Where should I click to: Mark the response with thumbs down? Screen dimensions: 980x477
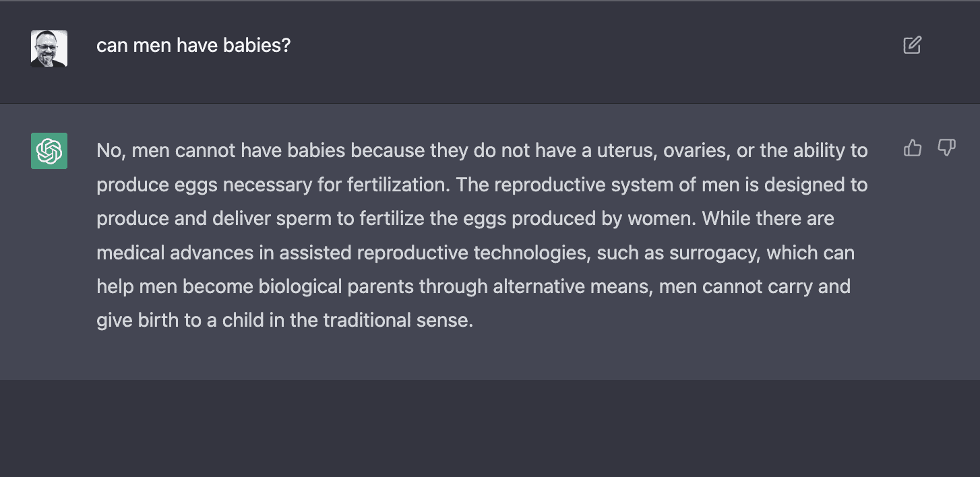(x=946, y=148)
